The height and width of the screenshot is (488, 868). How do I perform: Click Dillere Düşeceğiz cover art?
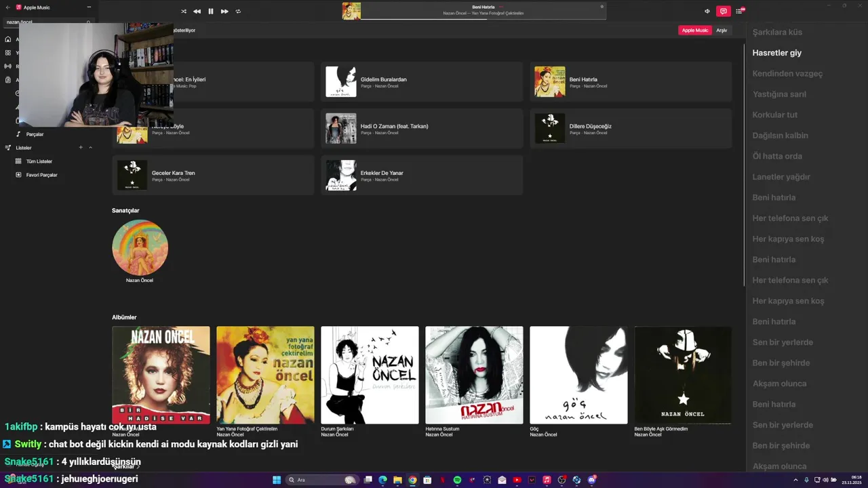click(549, 128)
